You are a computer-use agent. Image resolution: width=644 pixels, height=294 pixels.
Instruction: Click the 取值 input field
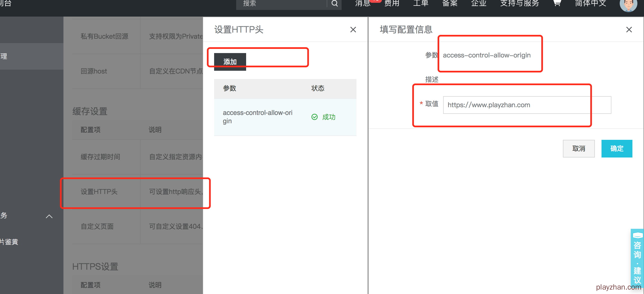tap(527, 105)
